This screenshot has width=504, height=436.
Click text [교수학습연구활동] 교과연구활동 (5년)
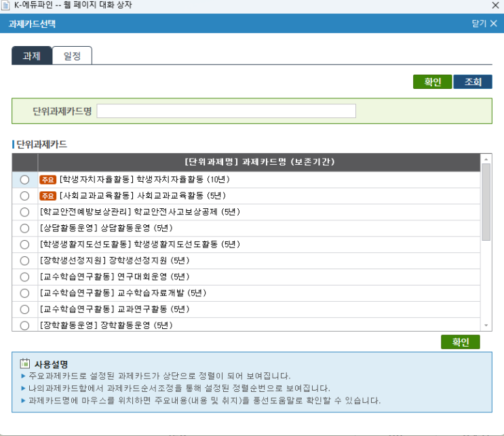[115, 309]
